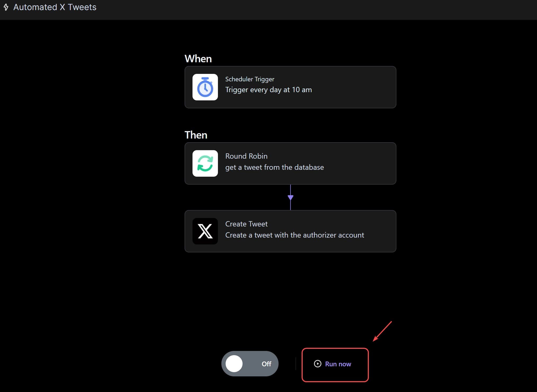The height and width of the screenshot is (392, 537).
Task: Click the Automated X Tweets title
Action: click(x=55, y=7)
